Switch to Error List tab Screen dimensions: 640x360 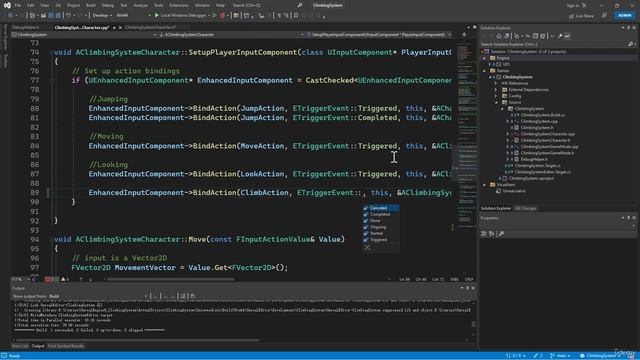20,346
